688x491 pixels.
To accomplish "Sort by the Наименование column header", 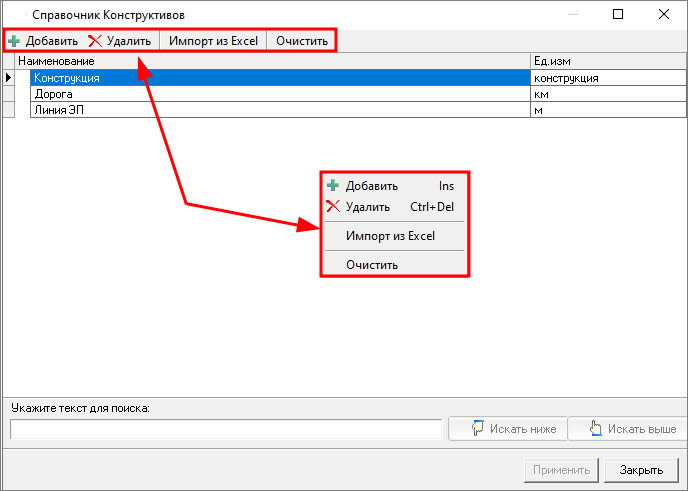I will point(272,62).
